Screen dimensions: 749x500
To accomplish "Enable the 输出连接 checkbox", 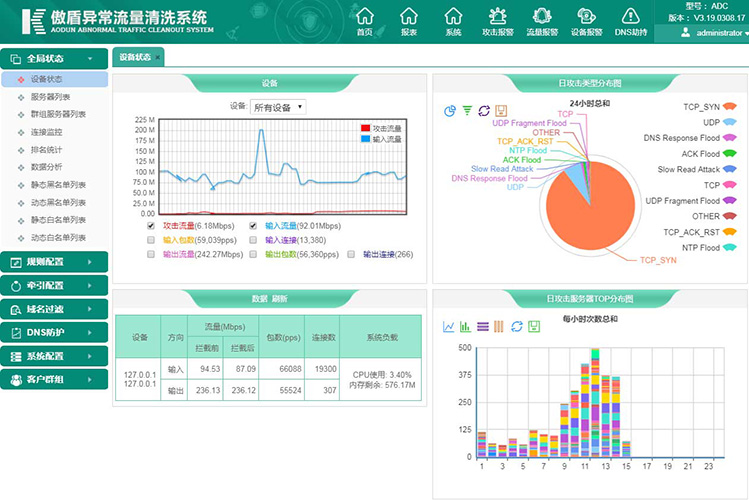I will 351,254.
